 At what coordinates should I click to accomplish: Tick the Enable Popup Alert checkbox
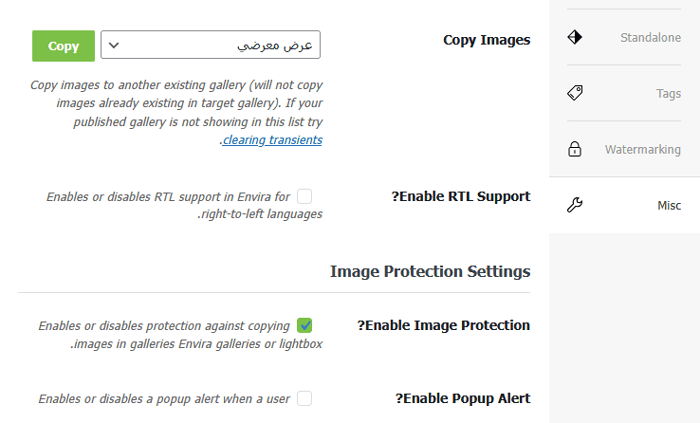304,398
